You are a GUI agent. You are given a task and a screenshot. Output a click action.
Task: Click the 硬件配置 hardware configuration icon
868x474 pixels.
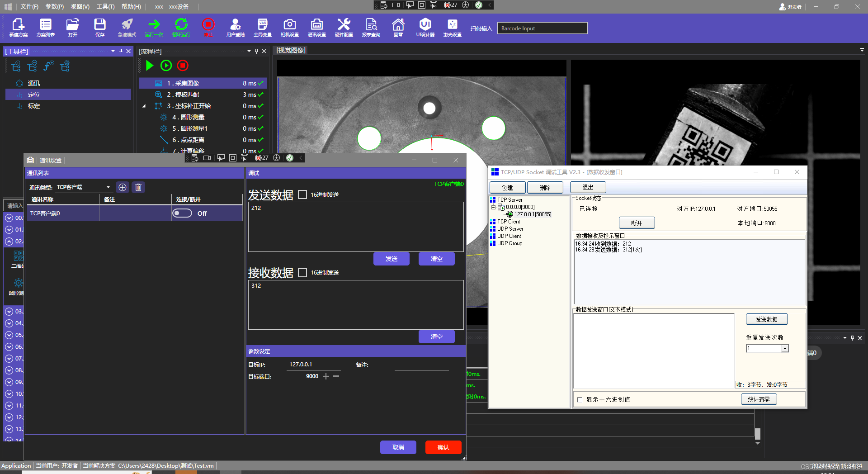tap(344, 27)
